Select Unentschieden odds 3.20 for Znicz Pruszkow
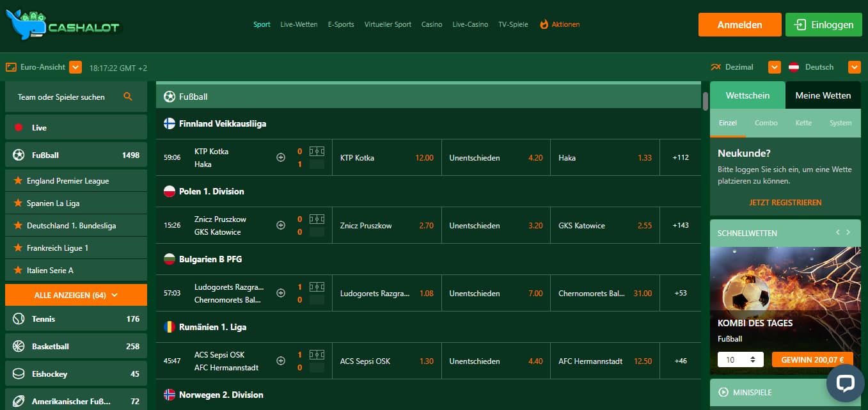 coord(496,225)
